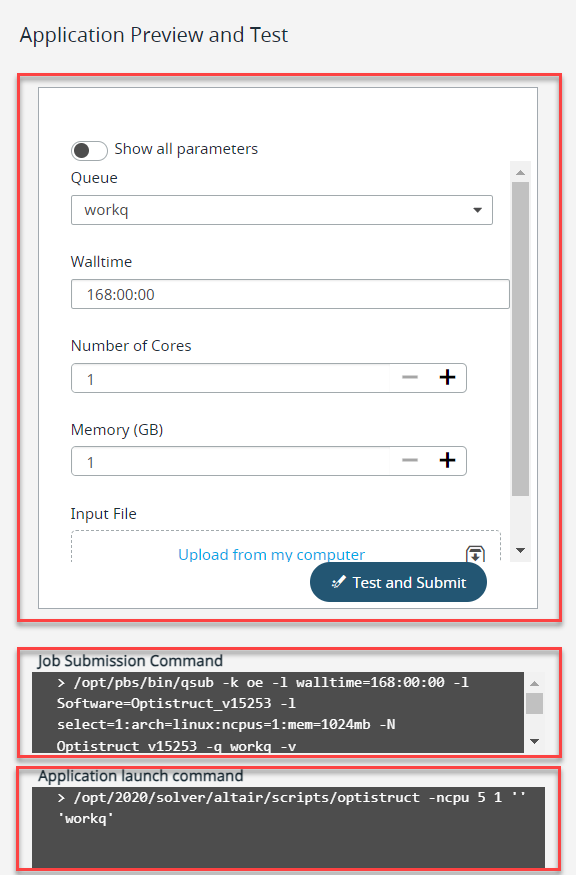Image resolution: width=576 pixels, height=875 pixels.
Task: Click the Job Submission Command text
Action: (x=263, y=714)
